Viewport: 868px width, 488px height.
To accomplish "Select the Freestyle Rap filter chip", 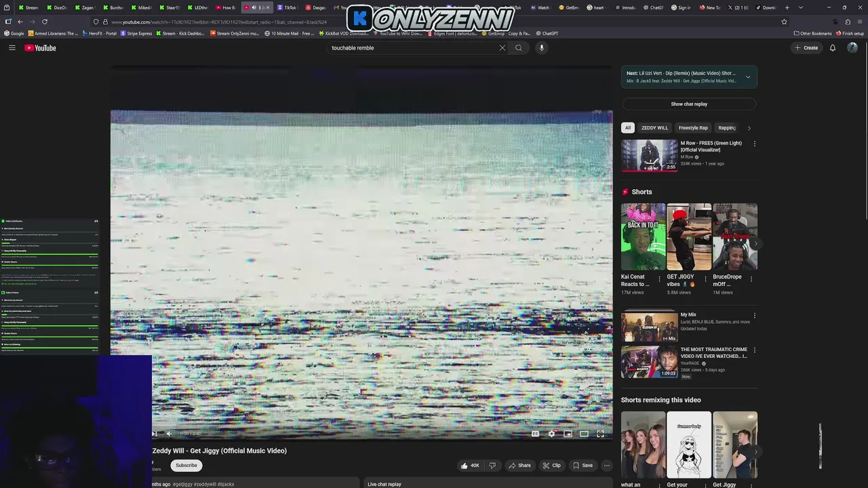I will point(693,128).
